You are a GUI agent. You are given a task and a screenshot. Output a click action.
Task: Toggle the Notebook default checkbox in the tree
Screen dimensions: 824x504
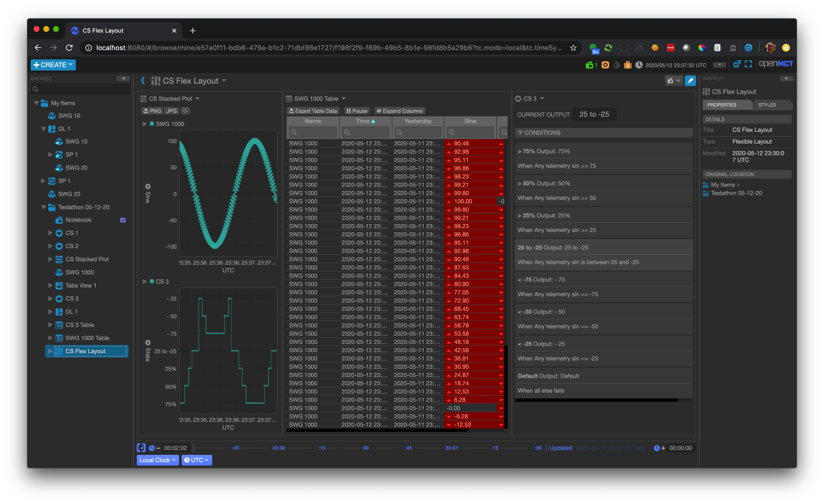click(x=123, y=220)
